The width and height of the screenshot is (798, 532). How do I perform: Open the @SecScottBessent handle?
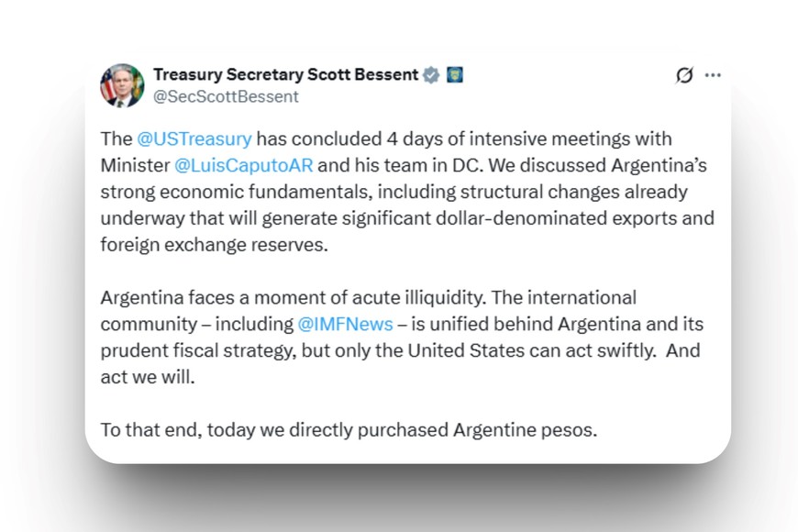pos(226,96)
